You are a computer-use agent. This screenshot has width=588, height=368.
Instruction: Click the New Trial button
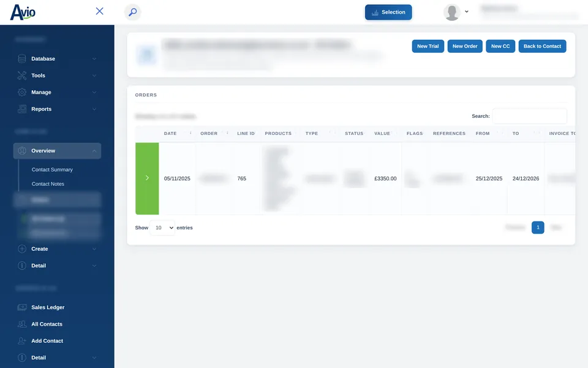pyautogui.click(x=428, y=46)
